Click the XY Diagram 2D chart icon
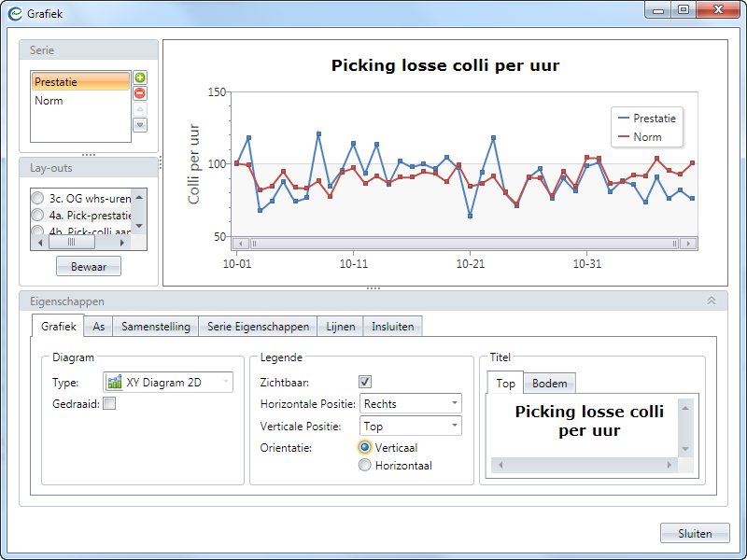747x560 pixels. (115, 382)
